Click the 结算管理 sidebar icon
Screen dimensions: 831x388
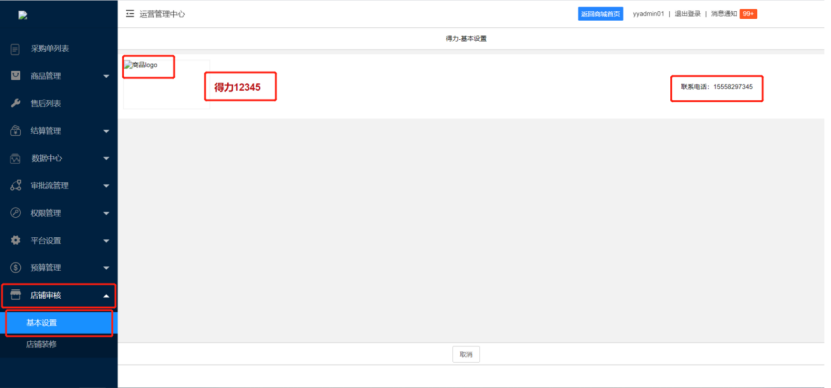point(15,131)
